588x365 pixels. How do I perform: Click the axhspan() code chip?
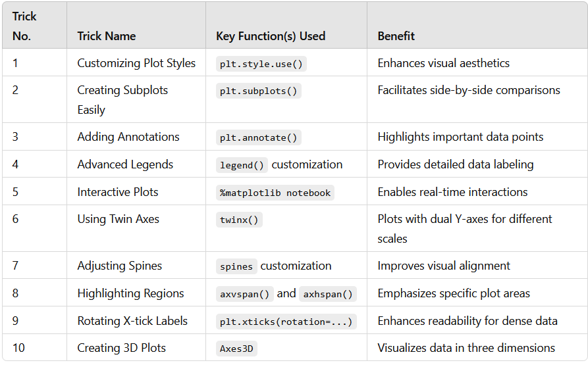click(328, 294)
